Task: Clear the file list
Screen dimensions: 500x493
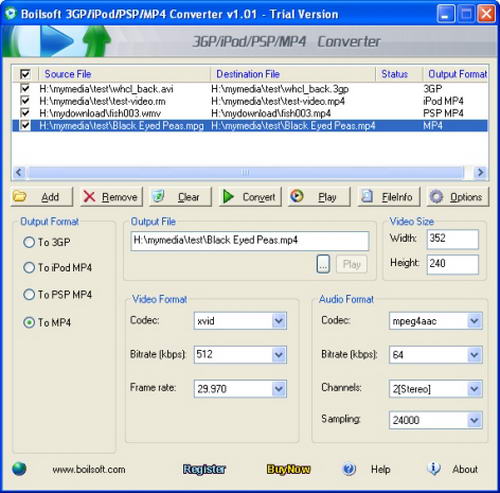Action: (x=180, y=197)
